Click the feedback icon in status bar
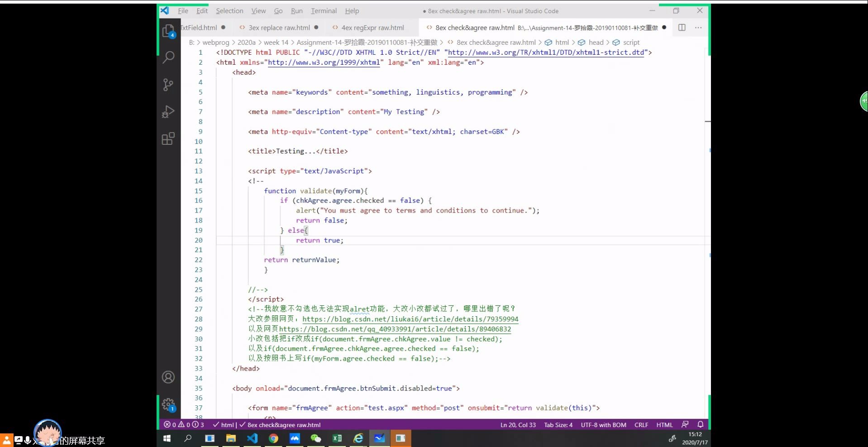Viewport: 868px width, 447px height. pos(685,424)
